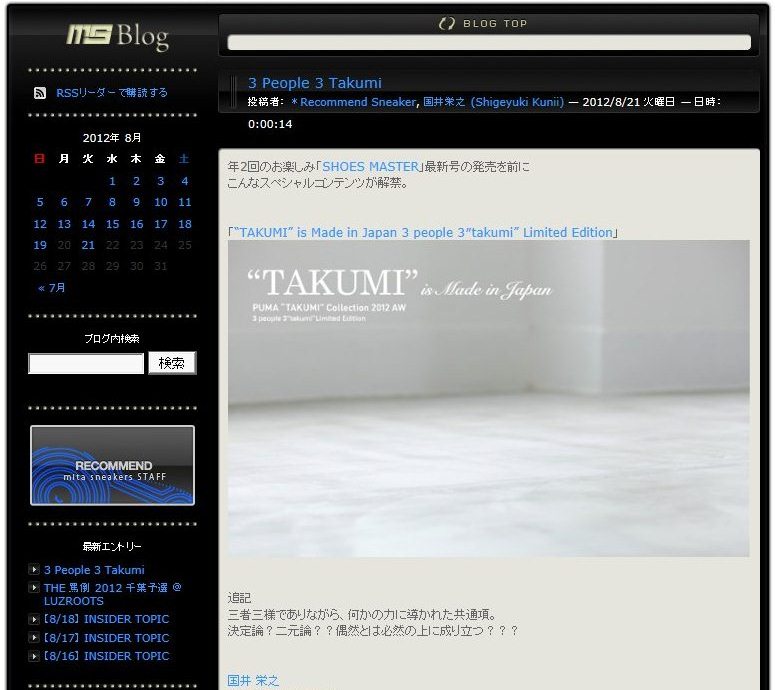
Task: Select calendar date 13
Action: pos(64,224)
